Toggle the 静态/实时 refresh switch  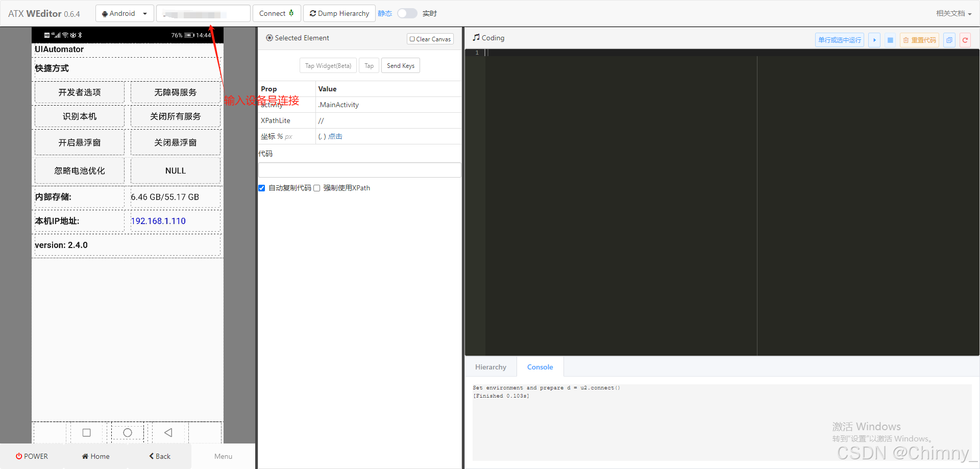[x=407, y=13]
